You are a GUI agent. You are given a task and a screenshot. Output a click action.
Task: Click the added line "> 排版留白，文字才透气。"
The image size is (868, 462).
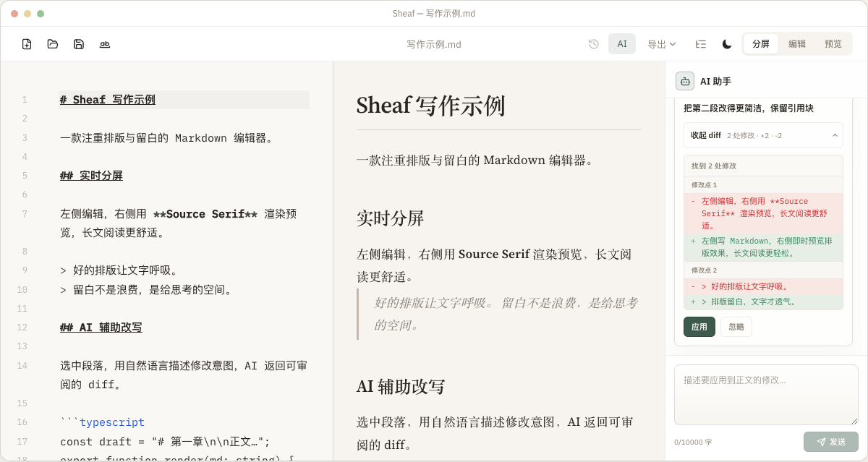763,301
